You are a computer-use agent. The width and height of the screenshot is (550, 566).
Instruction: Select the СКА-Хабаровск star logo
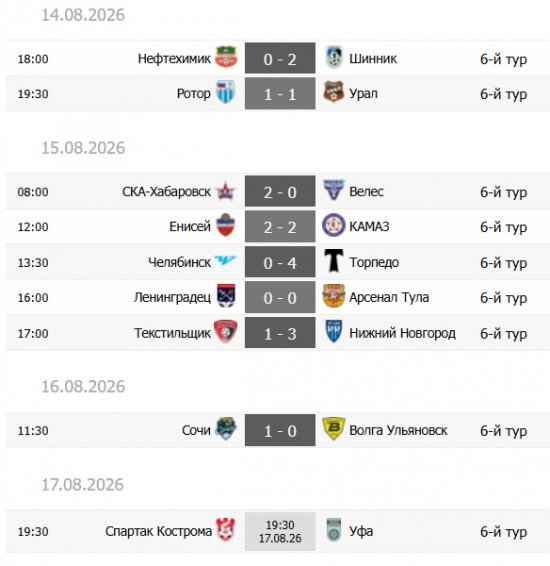[x=226, y=191]
